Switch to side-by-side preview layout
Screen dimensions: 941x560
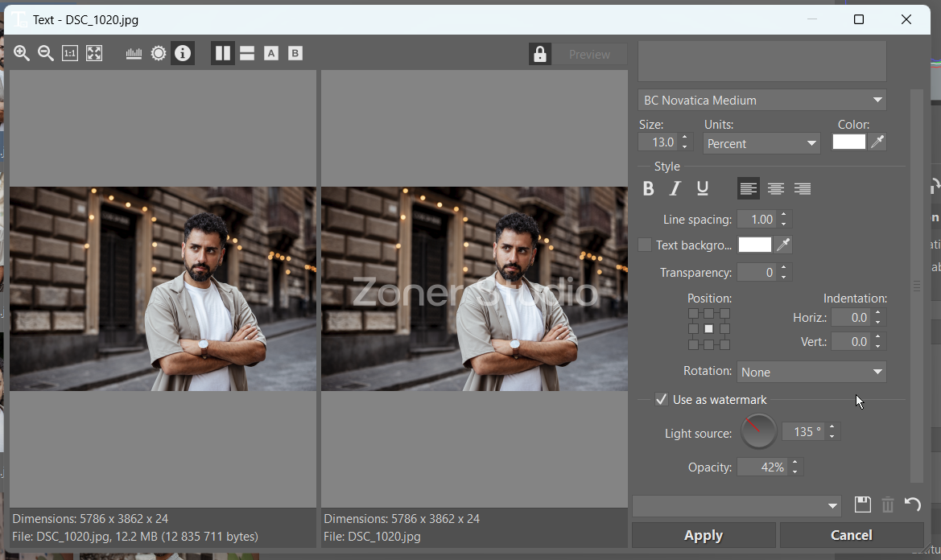tap(223, 54)
